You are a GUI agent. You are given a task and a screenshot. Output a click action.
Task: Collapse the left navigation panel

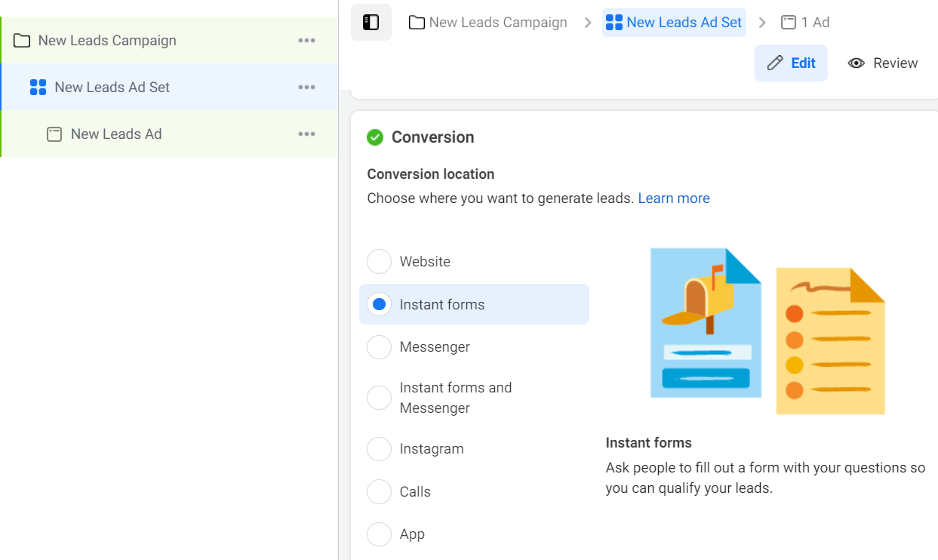pos(371,22)
